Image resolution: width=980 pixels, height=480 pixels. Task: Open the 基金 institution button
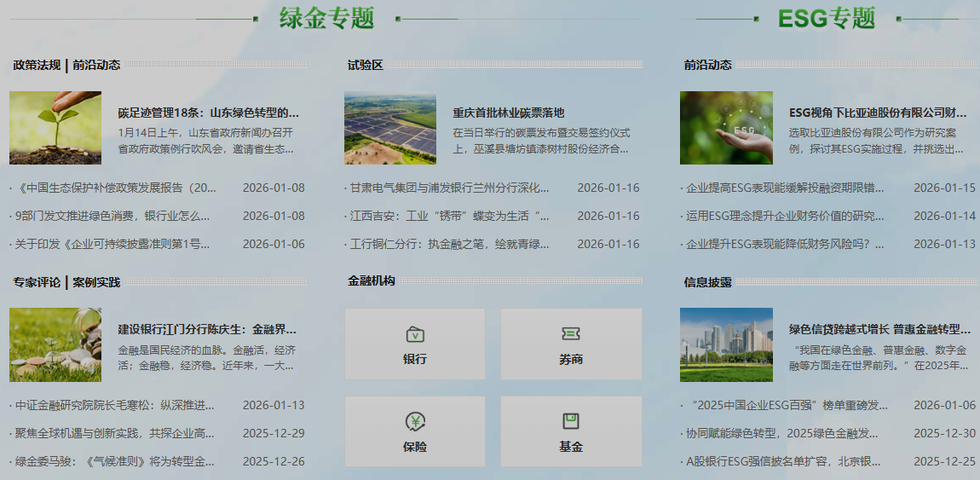click(x=571, y=431)
